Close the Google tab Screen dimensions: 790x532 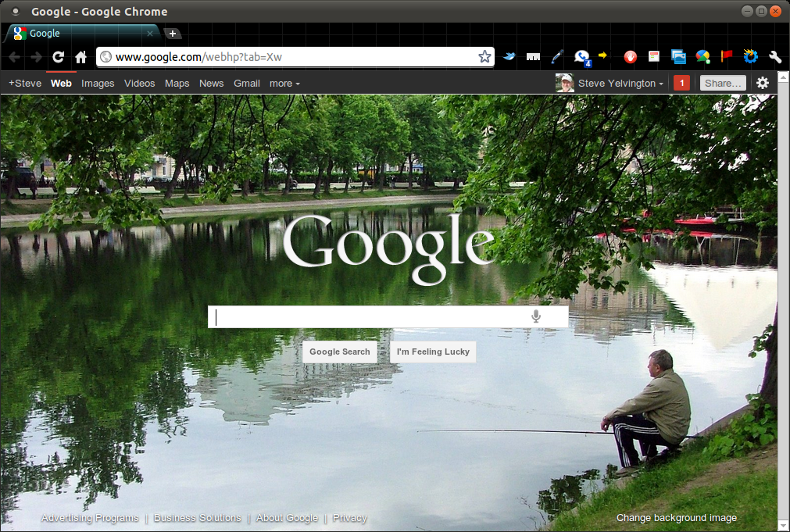tap(149, 34)
